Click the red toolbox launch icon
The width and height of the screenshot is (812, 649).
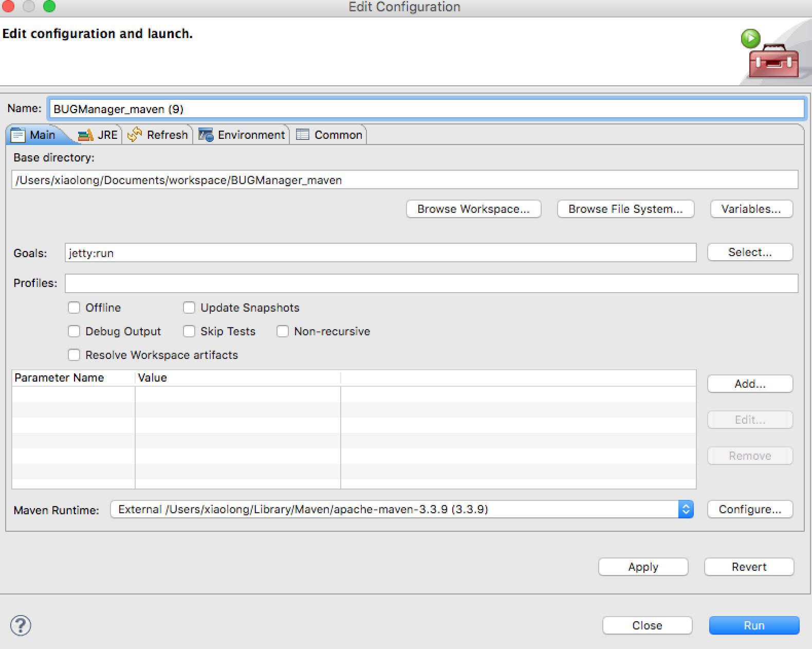coord(773,61)
